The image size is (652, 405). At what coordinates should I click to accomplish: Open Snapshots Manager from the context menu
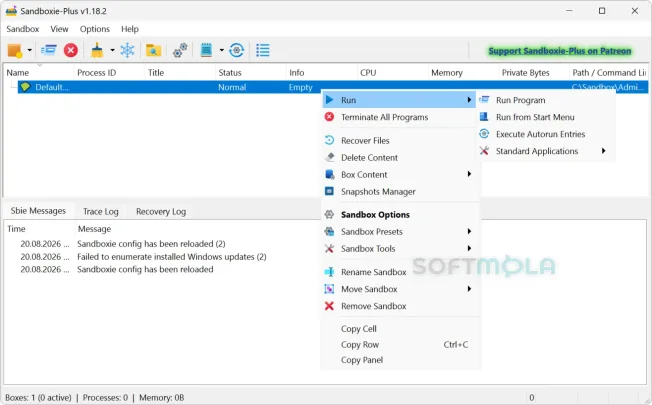click(378, 192)
